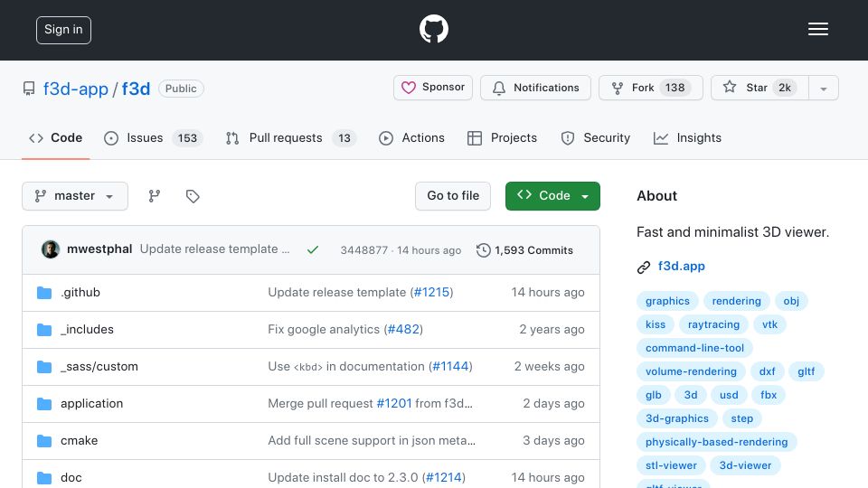This screenshot has height=488, width=868.
Task: Open the .github folder
Action: pyautogui.click(x=80, y=292)
